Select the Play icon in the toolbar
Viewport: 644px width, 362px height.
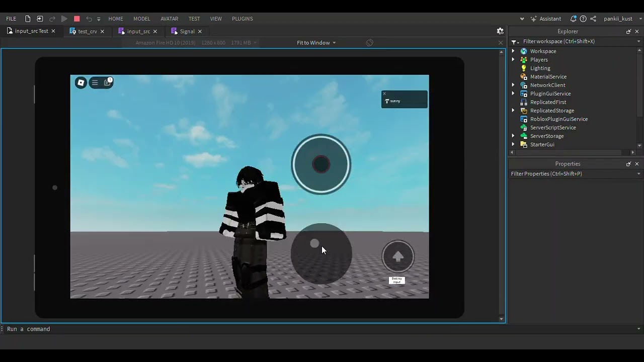point(64,19)
